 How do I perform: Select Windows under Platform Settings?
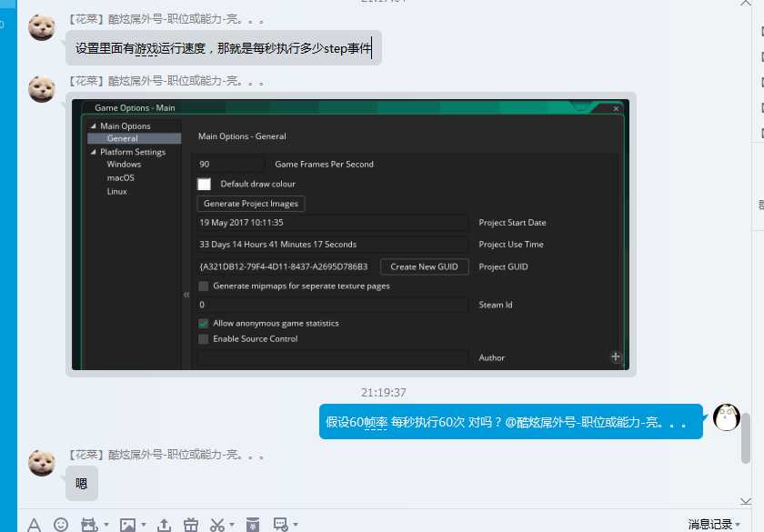coord(124,165)
